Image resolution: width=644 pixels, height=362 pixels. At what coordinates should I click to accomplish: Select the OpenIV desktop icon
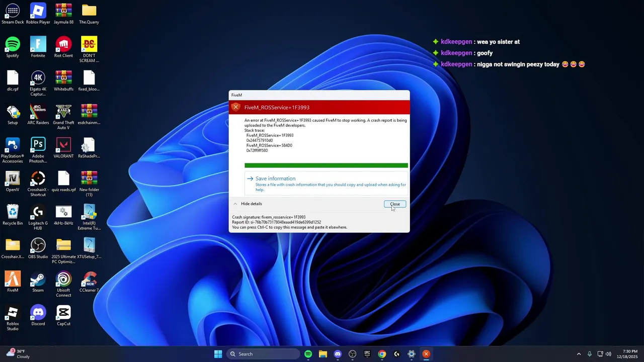(x=13, y=182)
